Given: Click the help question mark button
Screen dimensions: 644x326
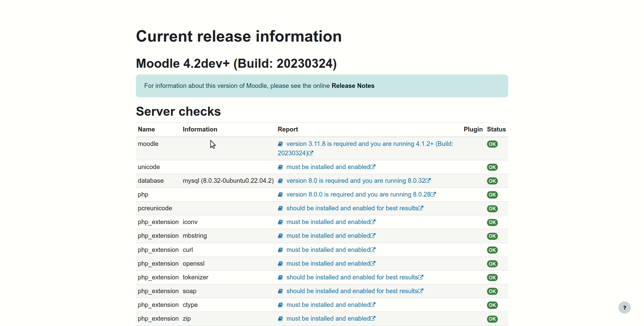Looking at the screenshot, I should click(x=625, y=308).
